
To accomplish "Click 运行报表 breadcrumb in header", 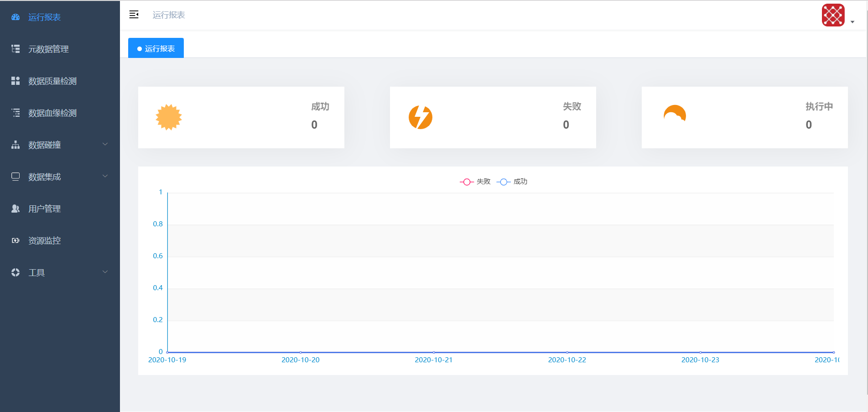I will (x=169, y=15).
